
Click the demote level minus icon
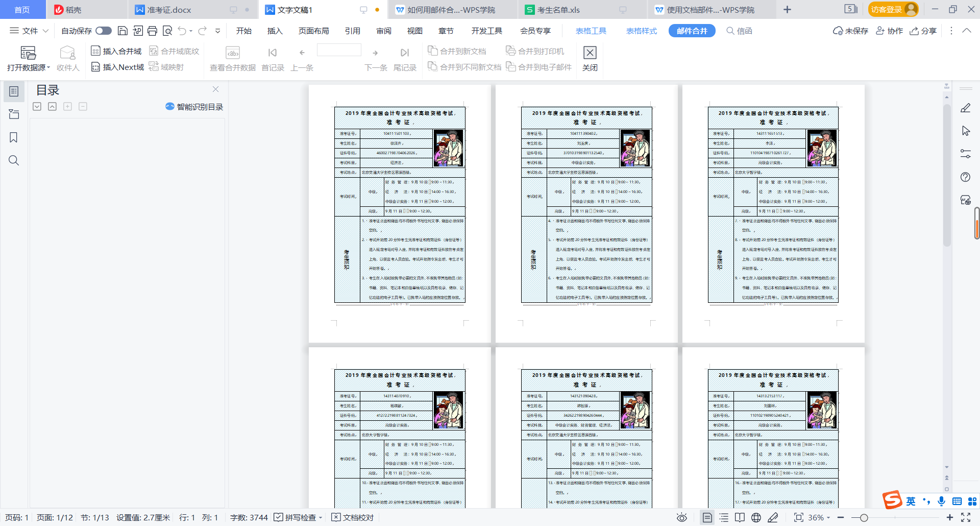click(83, 106)
